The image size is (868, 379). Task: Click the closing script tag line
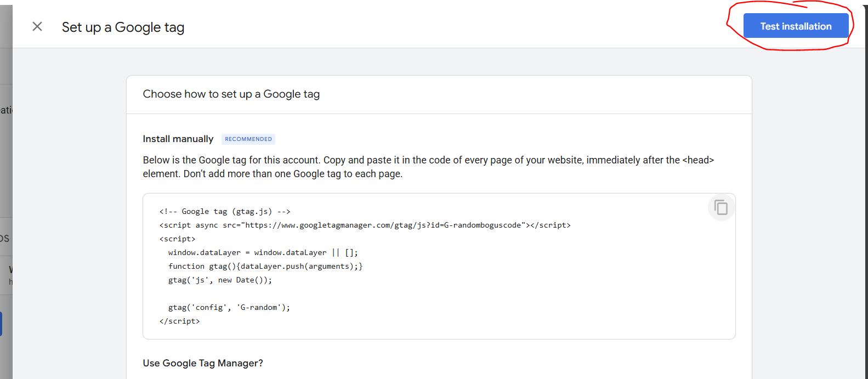[x=179, y=321]
